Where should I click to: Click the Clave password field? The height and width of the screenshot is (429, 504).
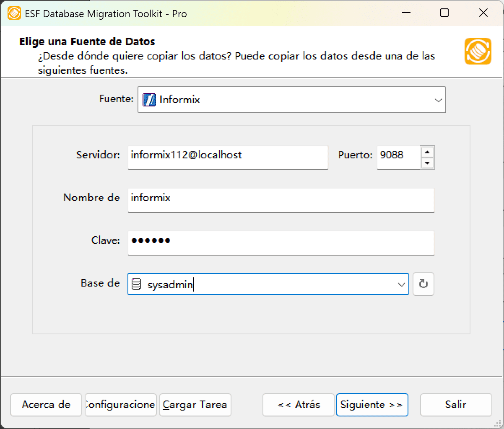coord(281,243)
